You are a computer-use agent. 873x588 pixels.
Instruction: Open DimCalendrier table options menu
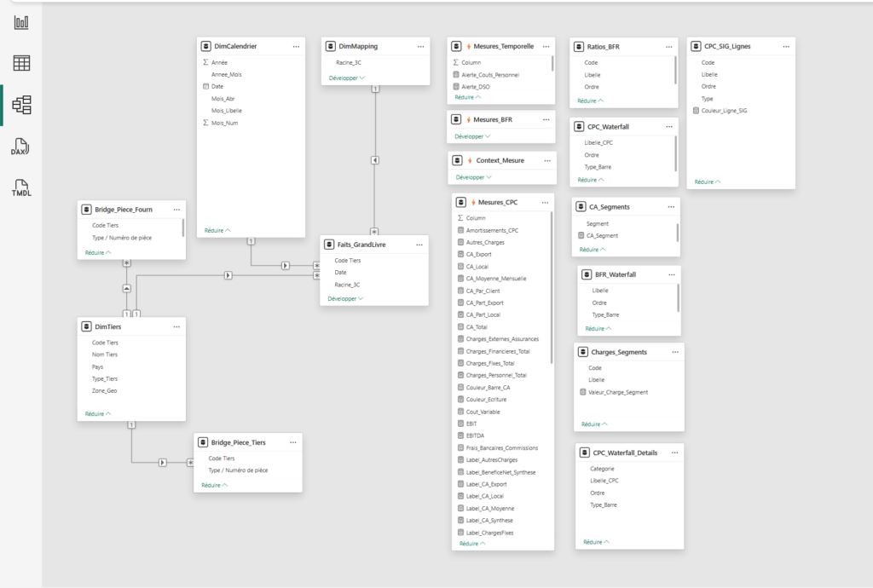point(296,47)
